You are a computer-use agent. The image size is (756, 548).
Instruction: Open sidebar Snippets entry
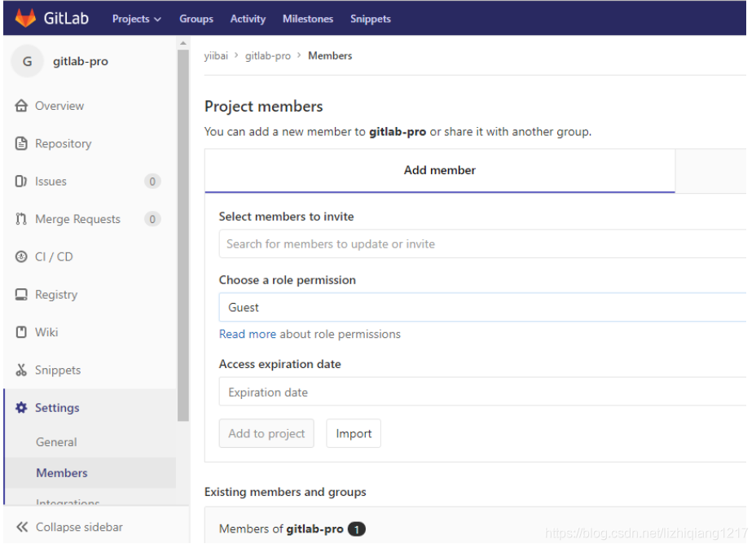57,370
